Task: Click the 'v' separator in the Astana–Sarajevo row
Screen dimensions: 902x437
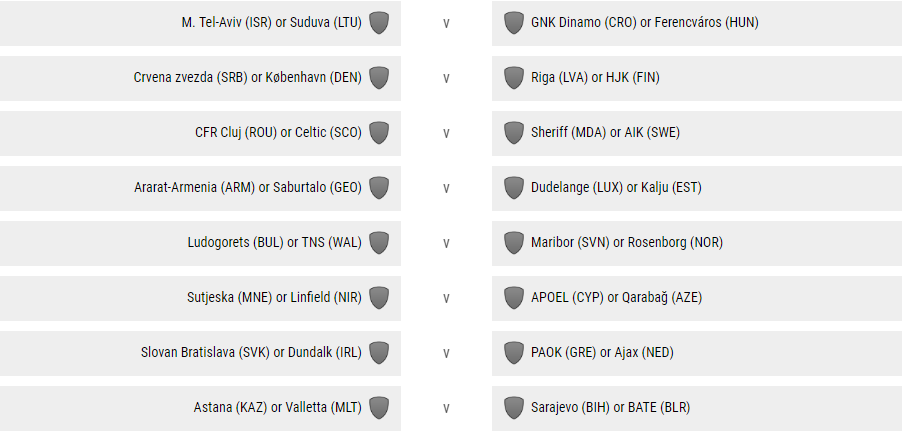Action: pyautogui.click(x=446, y=408)
